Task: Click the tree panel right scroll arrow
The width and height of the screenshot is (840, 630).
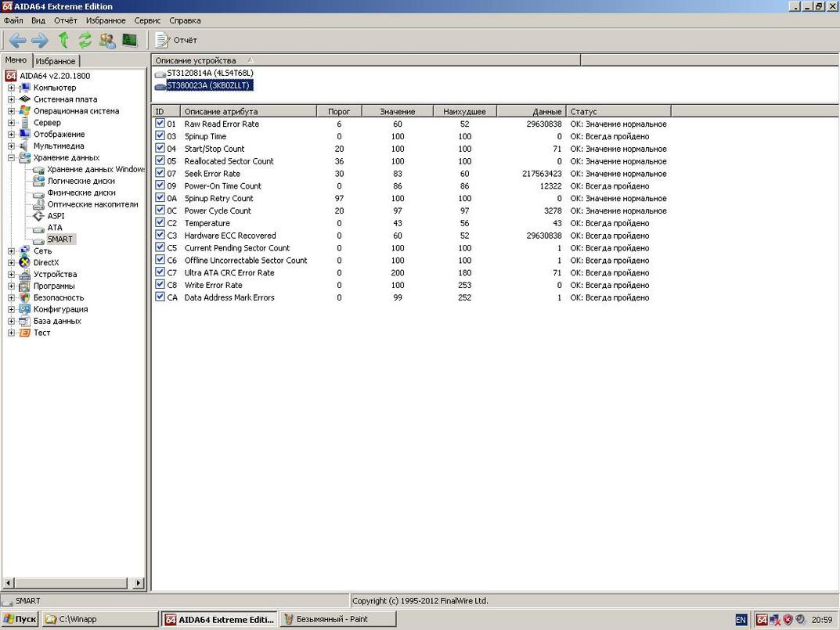Action: (139, 583)
